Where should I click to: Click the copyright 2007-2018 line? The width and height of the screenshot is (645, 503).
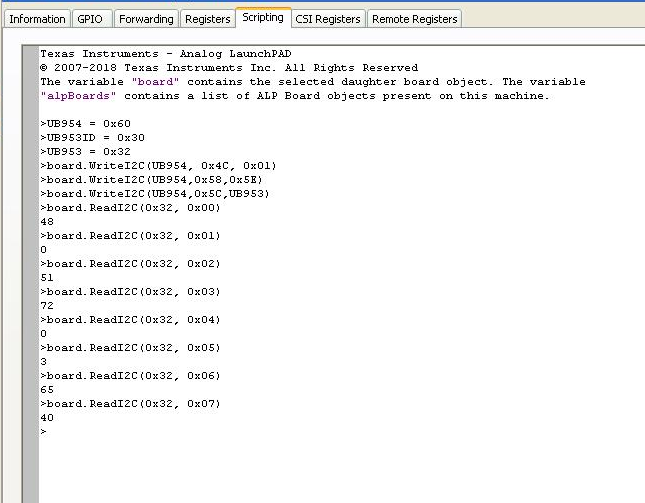(x=229, y=67)
